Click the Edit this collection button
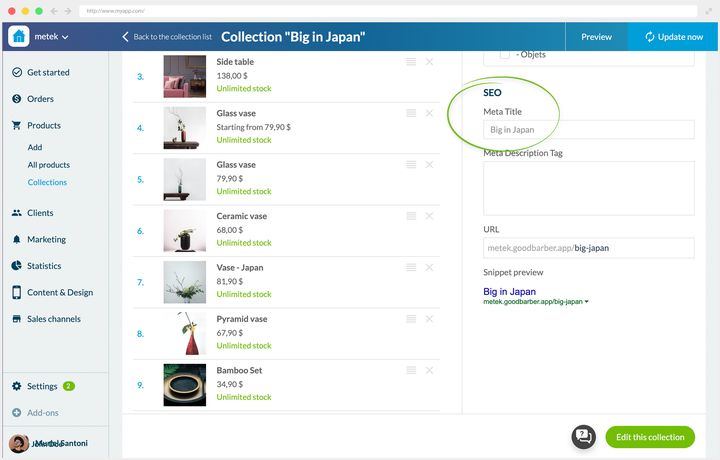The image size is (720, 460). (x=650, y=437)
